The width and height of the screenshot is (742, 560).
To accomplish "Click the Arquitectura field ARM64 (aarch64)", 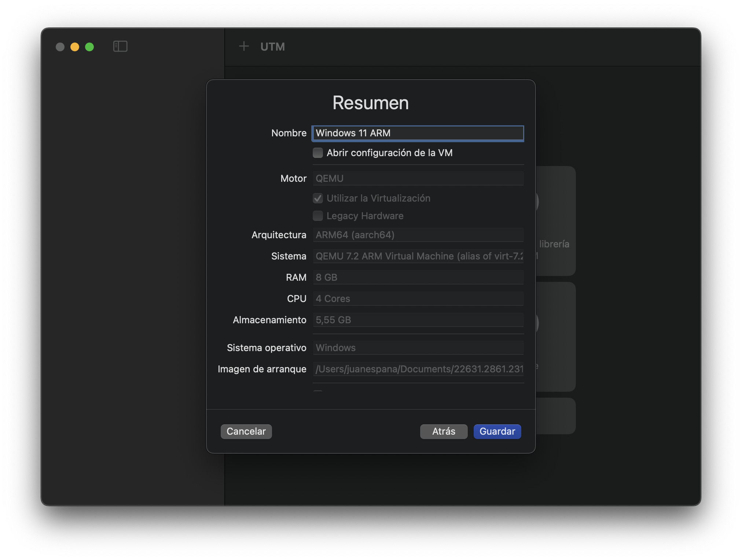I will (x=418, y=235).
